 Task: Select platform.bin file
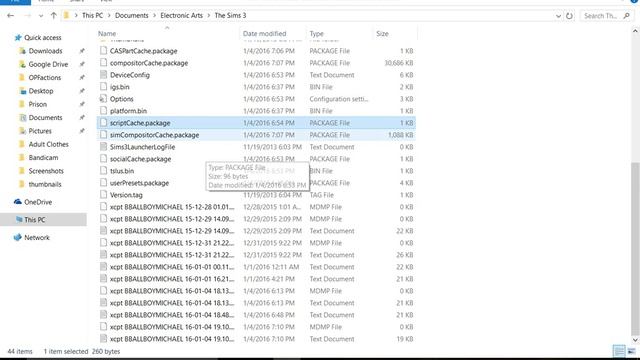128,111
